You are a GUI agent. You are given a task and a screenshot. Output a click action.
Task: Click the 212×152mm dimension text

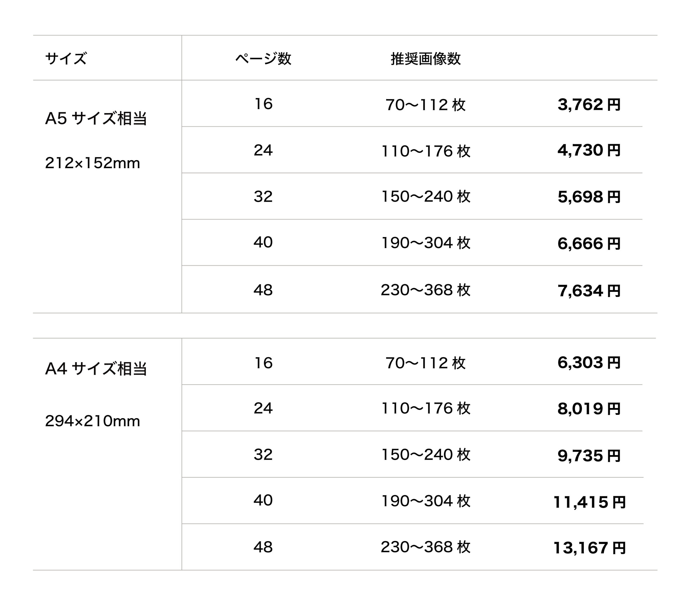(x=92, y=163)
